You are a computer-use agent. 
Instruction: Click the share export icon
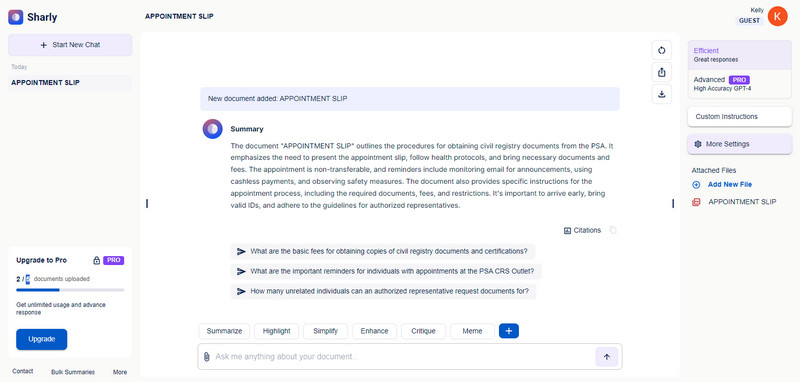[662, 72]
